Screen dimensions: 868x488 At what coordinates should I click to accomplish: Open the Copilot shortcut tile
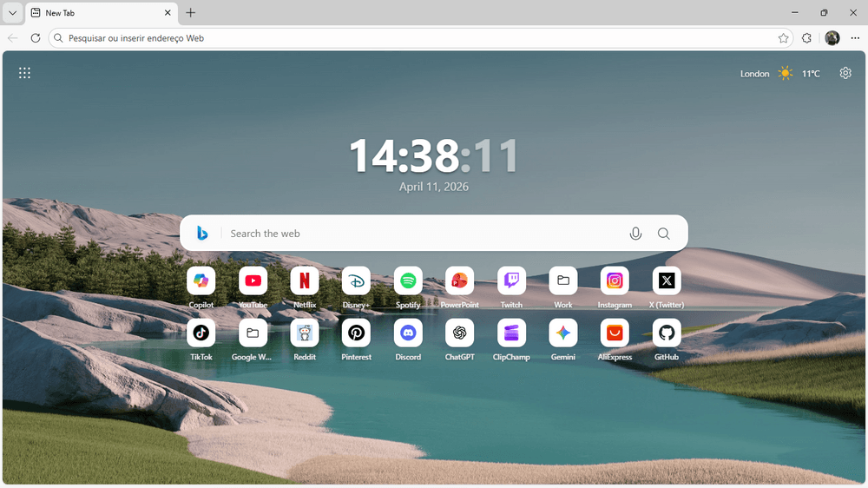[201, 280]
